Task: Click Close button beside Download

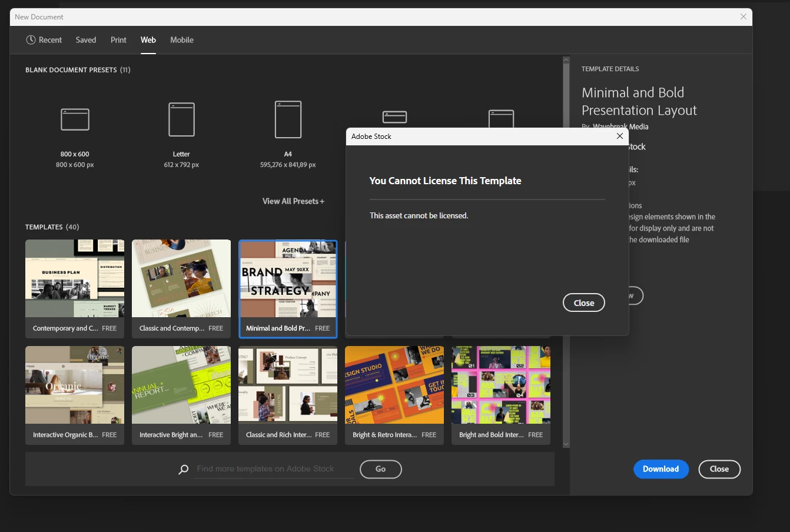Action: [719, 469]
